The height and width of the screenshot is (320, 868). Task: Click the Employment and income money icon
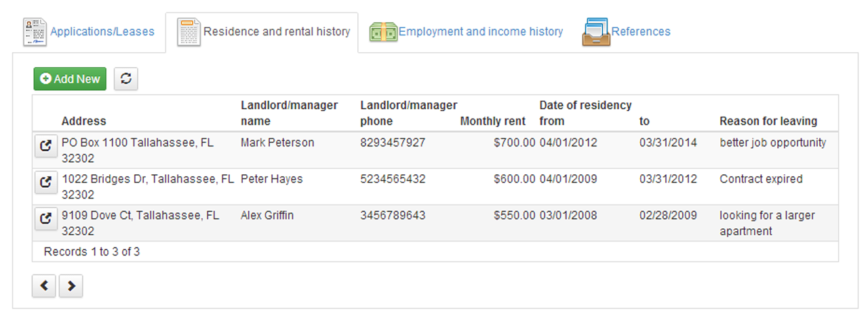382,32
